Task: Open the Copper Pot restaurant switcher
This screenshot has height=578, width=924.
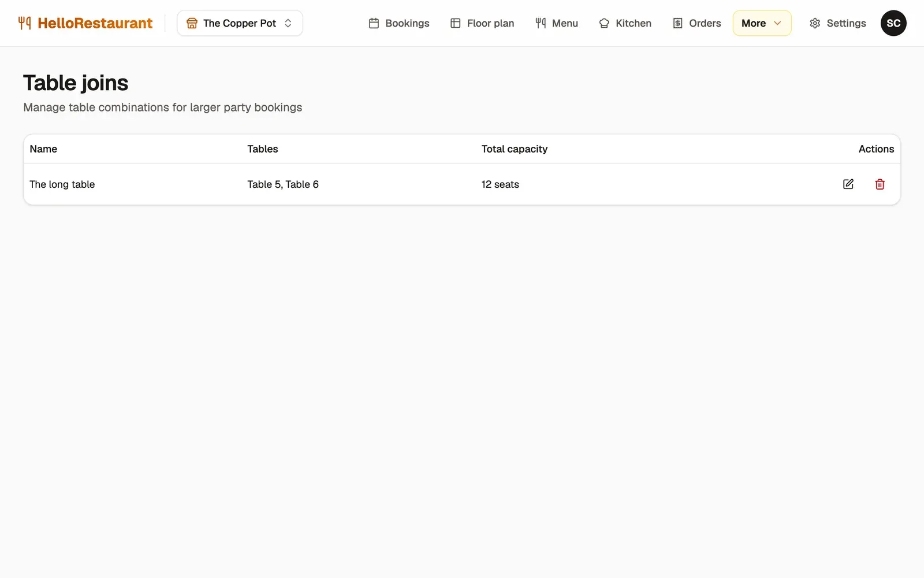Action: (x=240, y=23)
